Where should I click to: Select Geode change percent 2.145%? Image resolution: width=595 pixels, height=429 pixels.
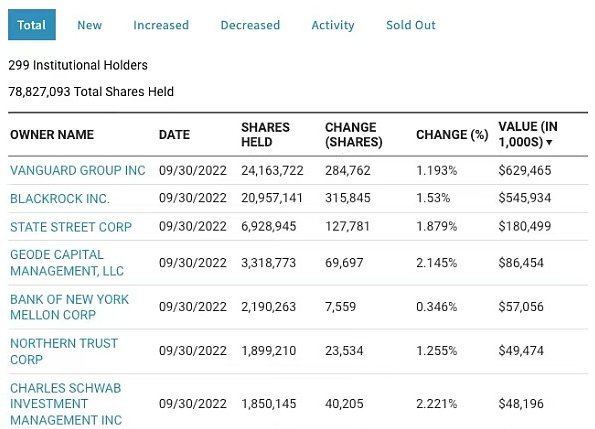(436, 262)
